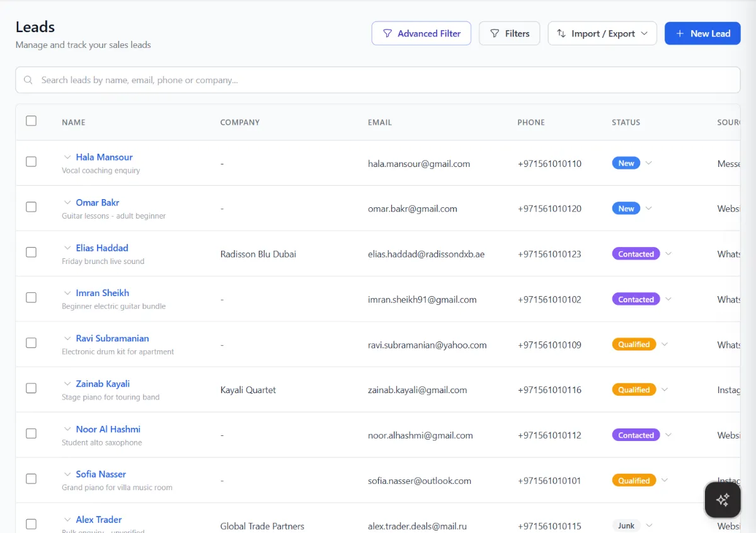Click the funnel icon in Filters
Image resolution: width=756 pixels, height=533 pixels.
pos(495,33)
